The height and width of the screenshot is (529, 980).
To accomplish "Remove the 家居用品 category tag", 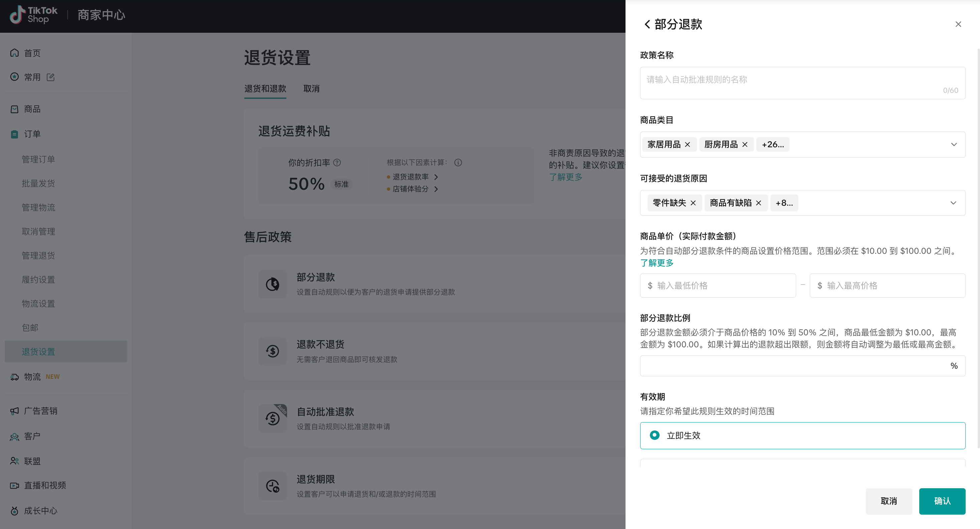I will pos(688,145).
